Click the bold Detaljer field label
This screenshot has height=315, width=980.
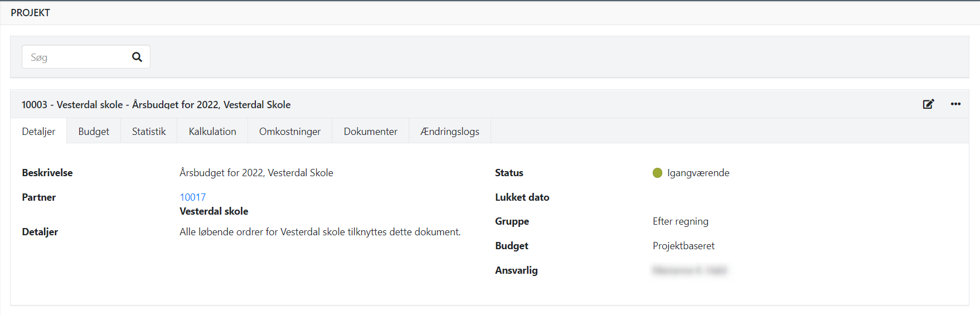(40, 232)
